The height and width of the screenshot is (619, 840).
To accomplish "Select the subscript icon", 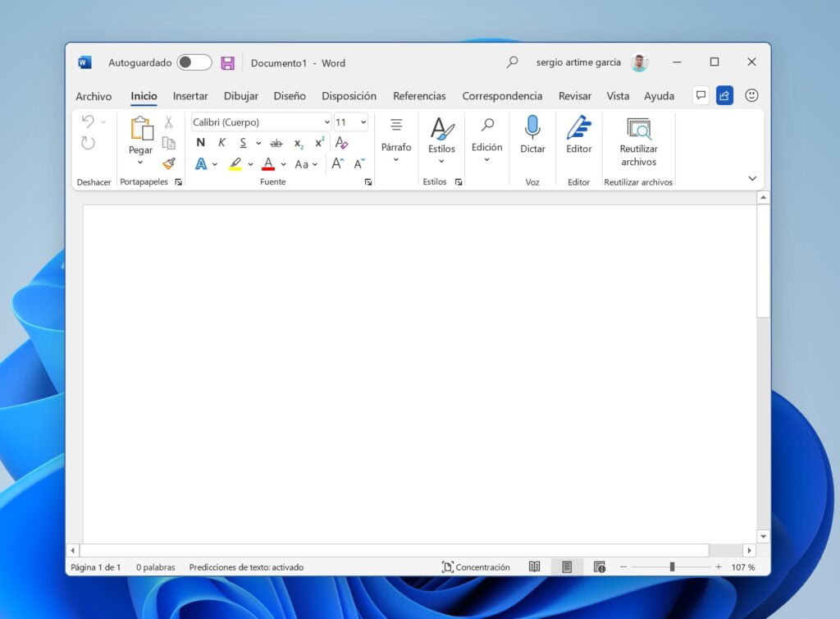I will tap(298, 143).
